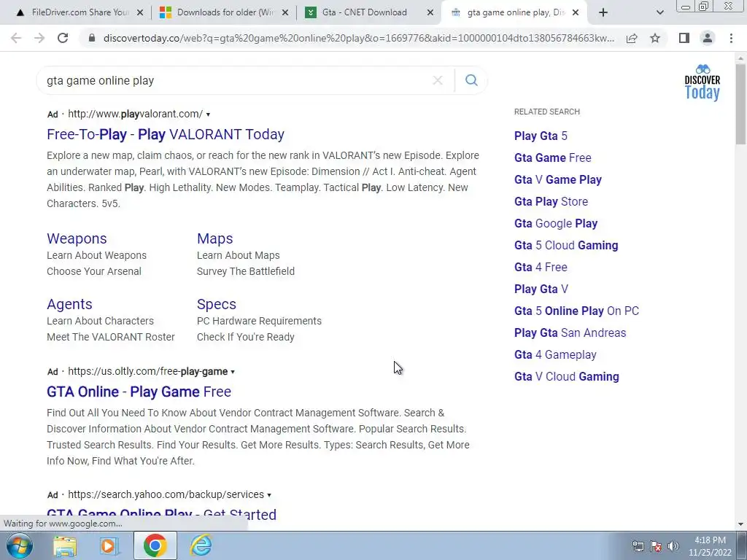747x560 pixels.
Task: Select related search Play Gta V
Action: click(541, 289)
